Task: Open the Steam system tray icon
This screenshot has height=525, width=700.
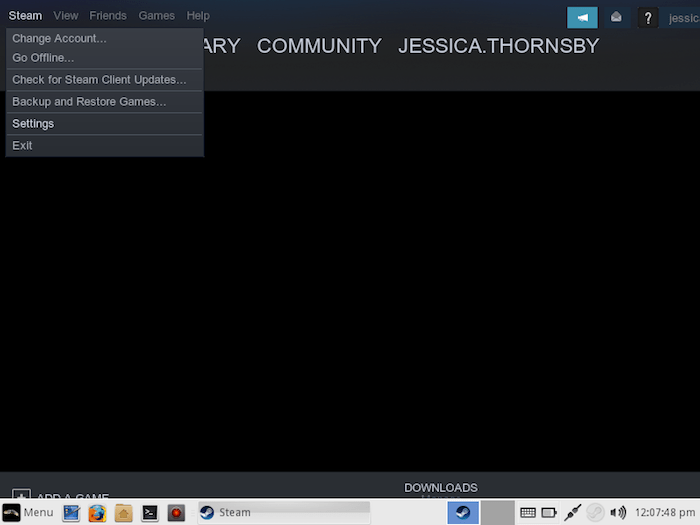Action: (595, 512)
